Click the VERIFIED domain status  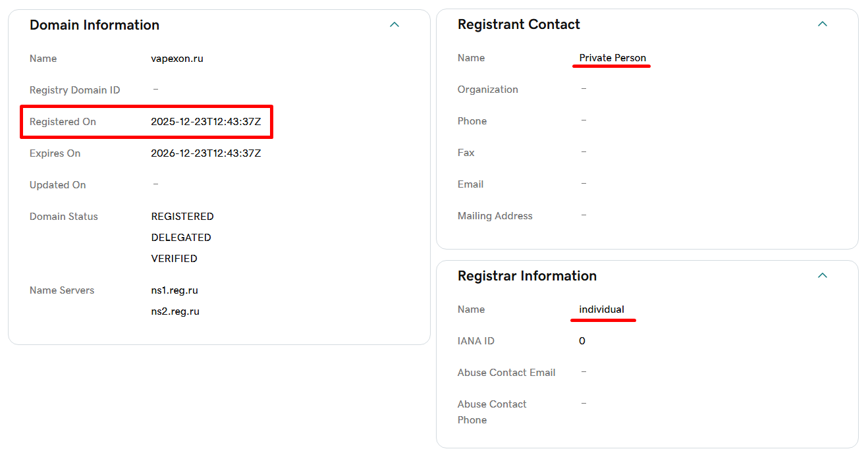coord(175,259)
